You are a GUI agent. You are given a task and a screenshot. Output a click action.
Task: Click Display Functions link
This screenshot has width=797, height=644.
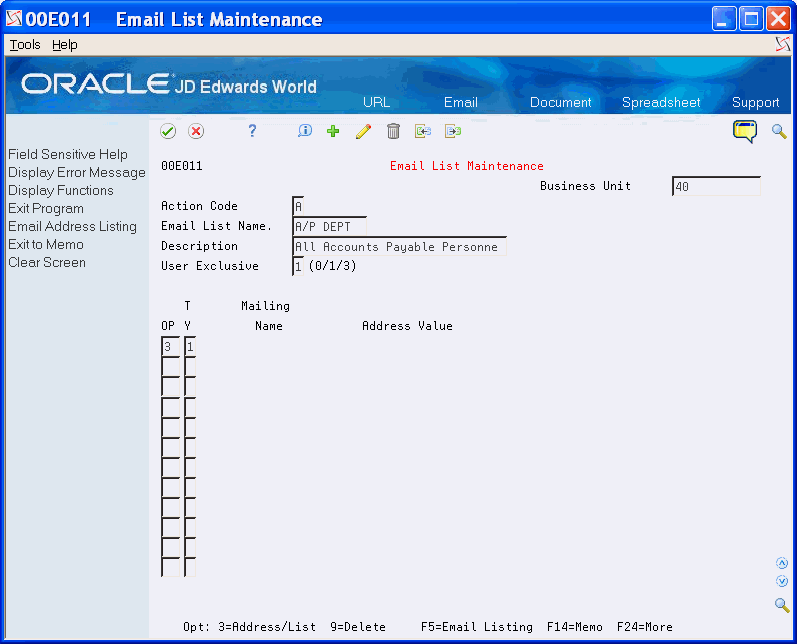pyautogui.click(x=60, y=191)
